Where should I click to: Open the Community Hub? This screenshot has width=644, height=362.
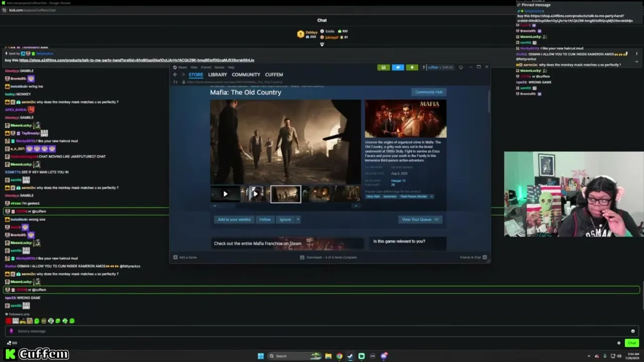coord(429,92)
